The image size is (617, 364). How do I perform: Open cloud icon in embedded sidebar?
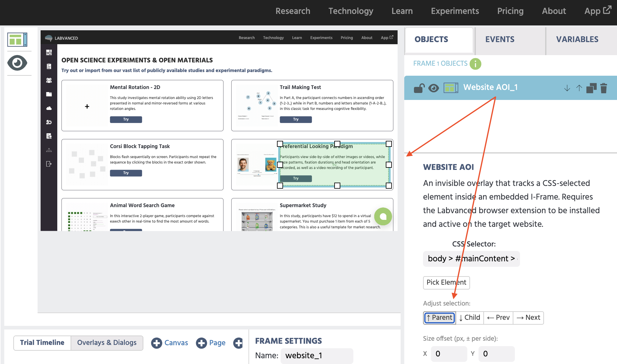pyautogui.click(x=49, y=108)
